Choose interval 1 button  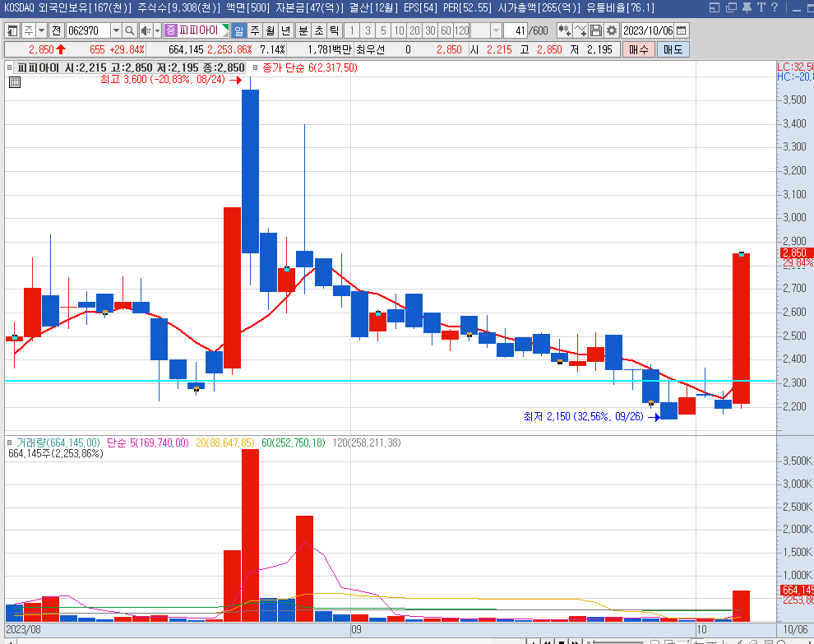[x=352, y=30]
